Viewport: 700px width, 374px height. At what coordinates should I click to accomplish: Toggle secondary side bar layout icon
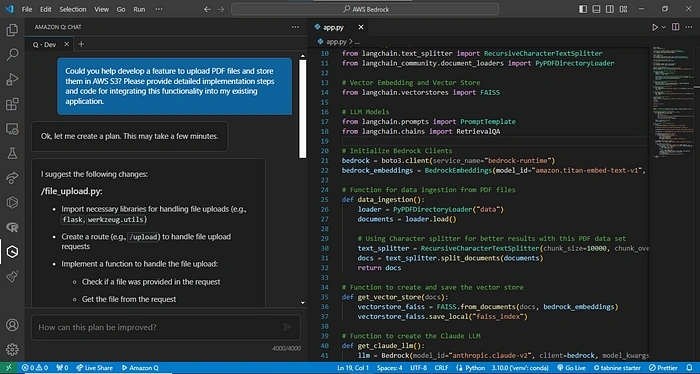(610, 9)
